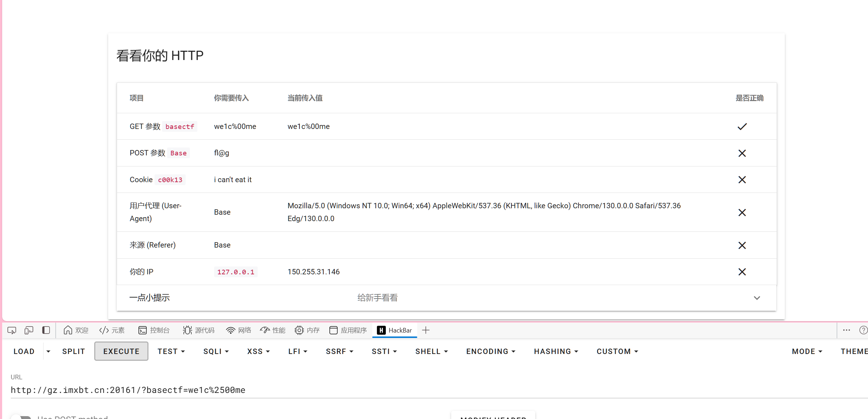
Task: Click the inspect element picker icon
Action: pyautogui.click(x=12, y=330)
